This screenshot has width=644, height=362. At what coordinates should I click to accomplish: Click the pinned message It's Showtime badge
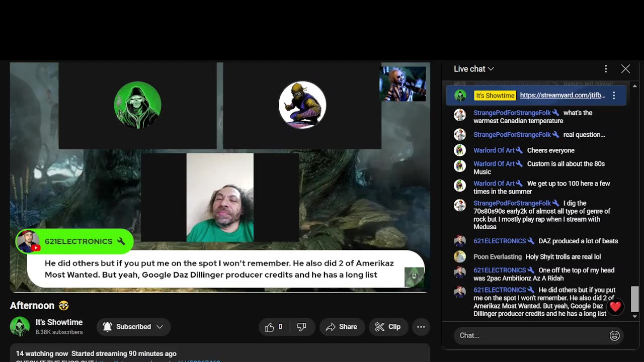click(x=495, y=96)
